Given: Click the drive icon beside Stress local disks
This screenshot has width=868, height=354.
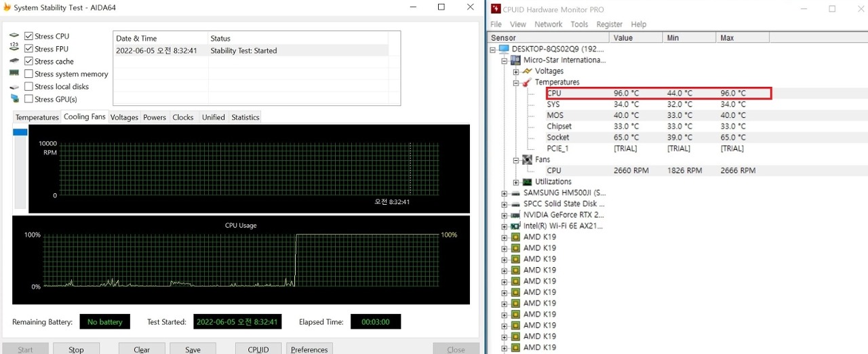Looking at the screenshot, I should pos(14,86).
